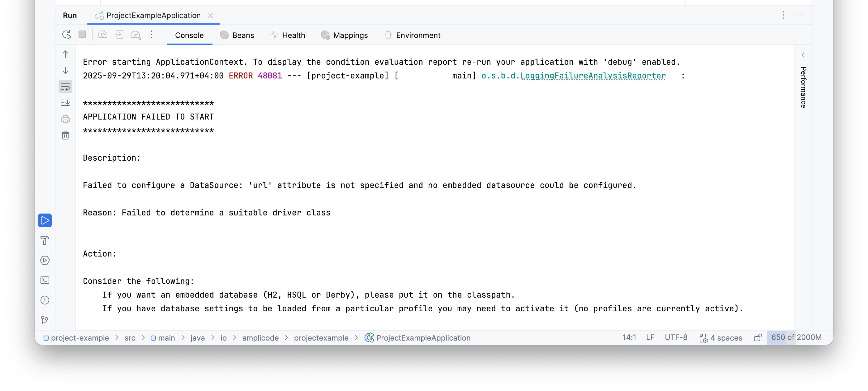Open the Problems tool window icon

coord(45,300)
